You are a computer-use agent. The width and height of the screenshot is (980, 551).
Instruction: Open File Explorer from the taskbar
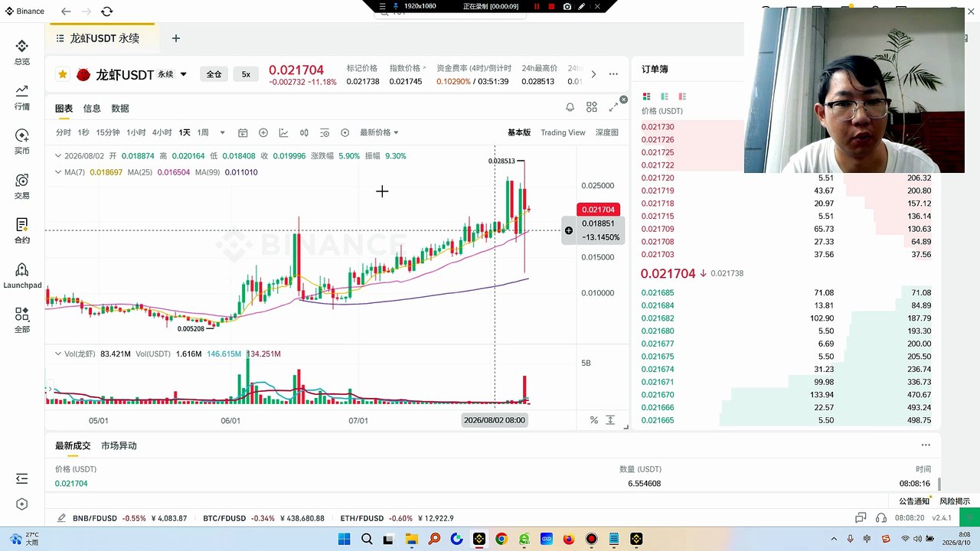click(x=412, y=539)
